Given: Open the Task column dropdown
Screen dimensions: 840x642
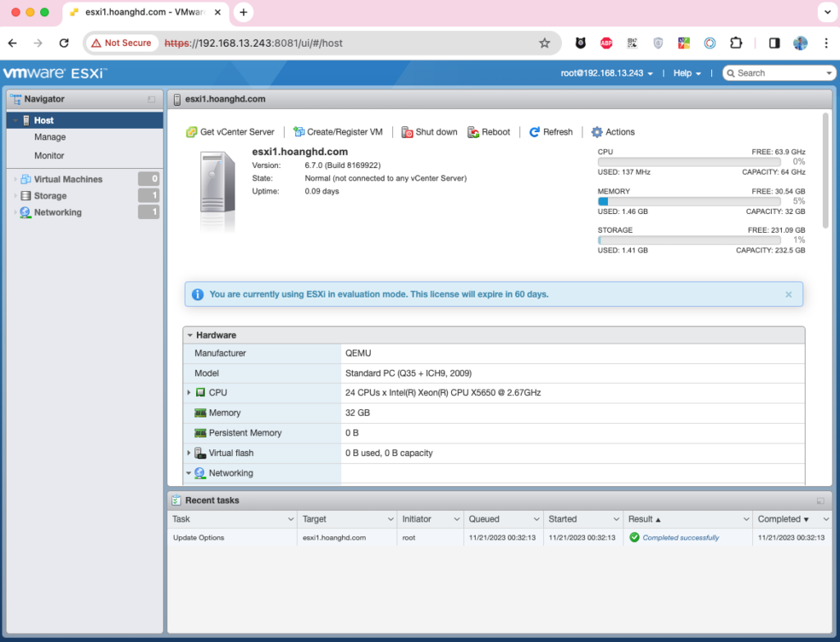Looking at the screenshot, I should click(x=291, y=519).
